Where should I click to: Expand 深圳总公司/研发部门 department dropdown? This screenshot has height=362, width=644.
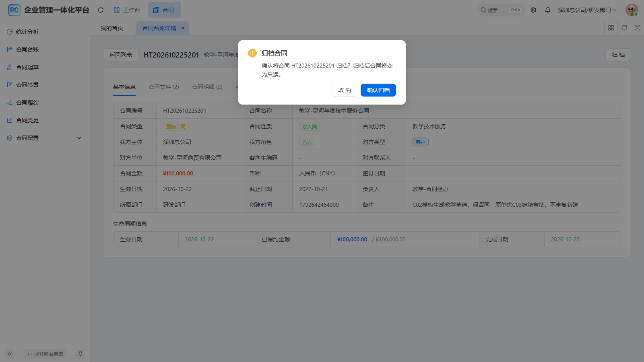point(587,10)
